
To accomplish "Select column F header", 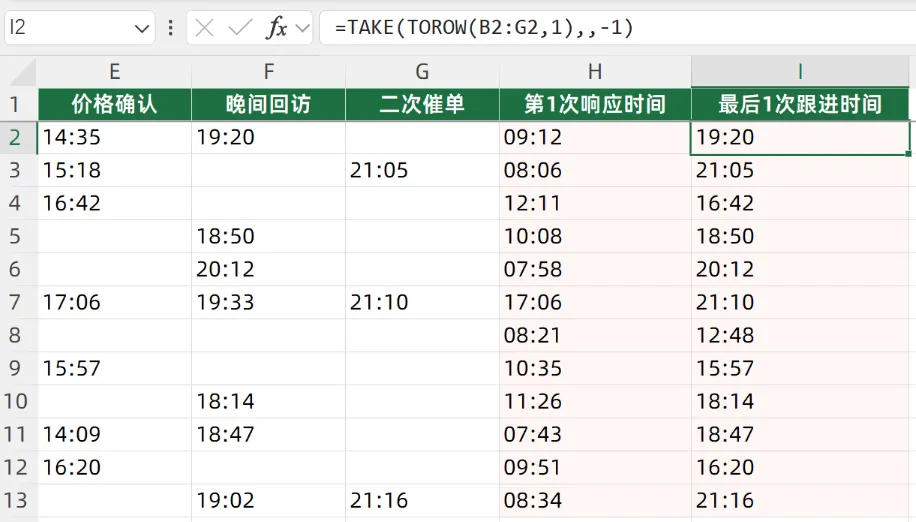I will pos(268,72).
